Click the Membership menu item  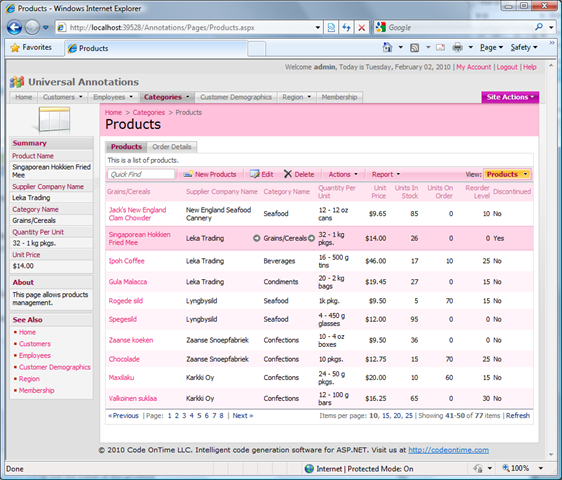339,97
